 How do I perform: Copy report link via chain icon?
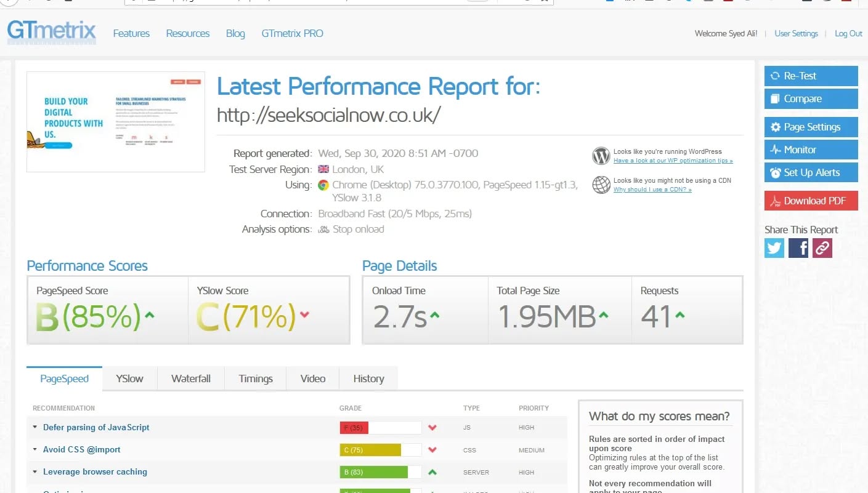click(822, 248)
